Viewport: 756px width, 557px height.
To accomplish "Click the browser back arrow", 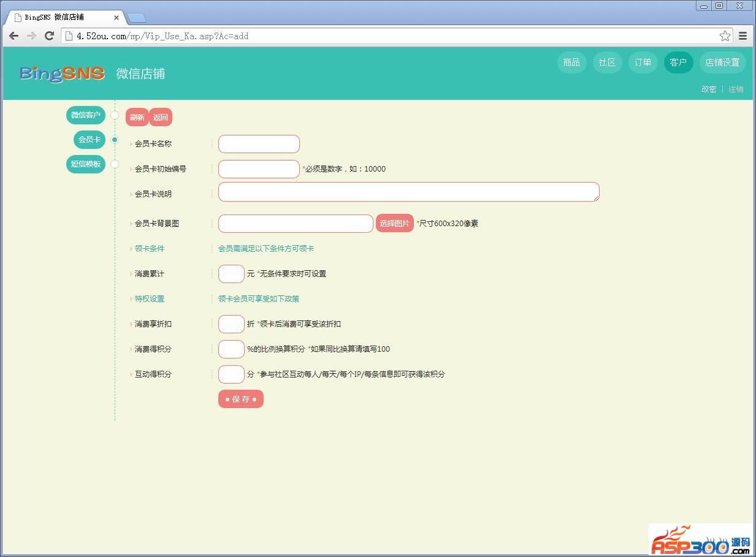I will click(x=13, y=36).
